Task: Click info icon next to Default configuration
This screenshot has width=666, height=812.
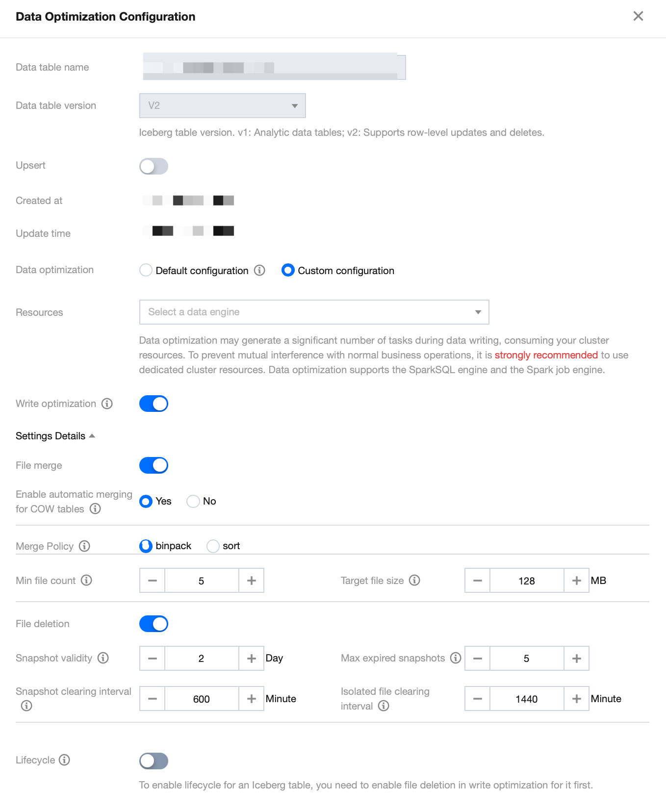Action: click(x=259, y=270)
